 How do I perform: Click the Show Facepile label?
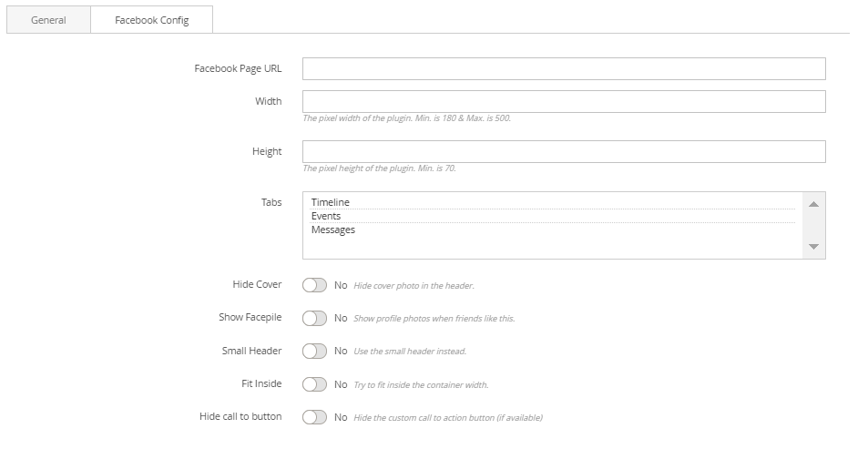250,318
